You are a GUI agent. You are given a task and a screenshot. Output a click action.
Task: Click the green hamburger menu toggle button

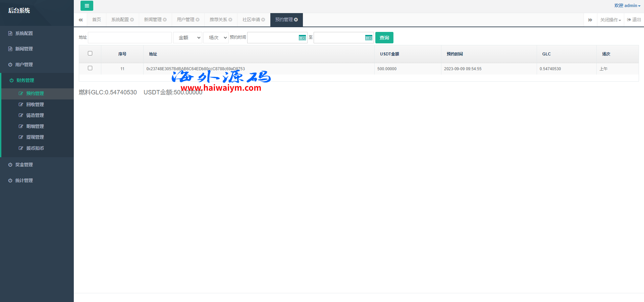tap(87, 6)
